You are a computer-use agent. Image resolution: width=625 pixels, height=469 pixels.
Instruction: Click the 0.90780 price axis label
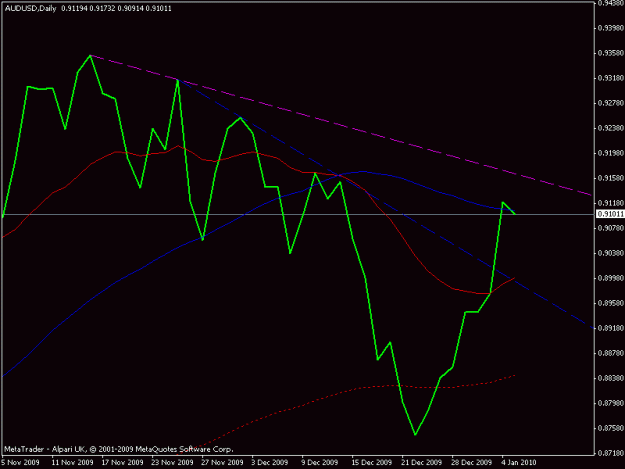point(610,228)
